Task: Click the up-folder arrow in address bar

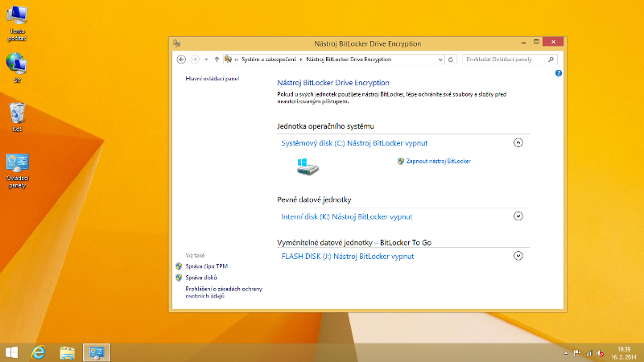Action: tap(217, 60)
